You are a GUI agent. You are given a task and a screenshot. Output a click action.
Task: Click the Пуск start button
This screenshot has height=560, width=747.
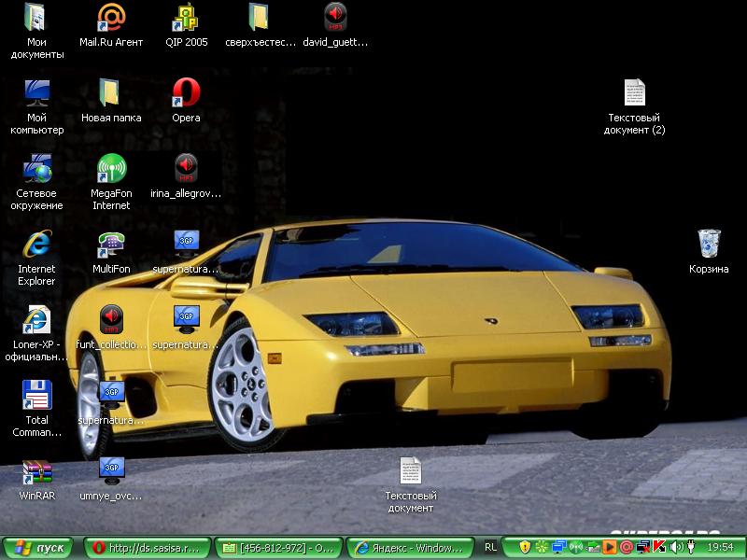click(39, 548)
